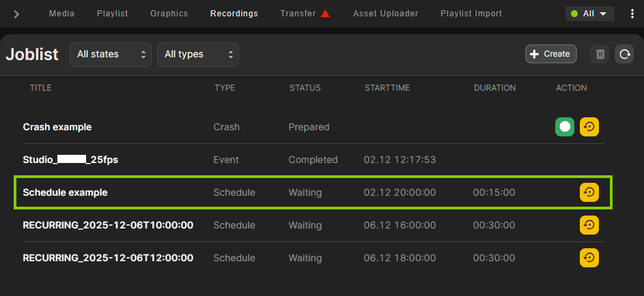Click the Completed status text
Viewport: 644px width, 296px height.
(313, 160)
